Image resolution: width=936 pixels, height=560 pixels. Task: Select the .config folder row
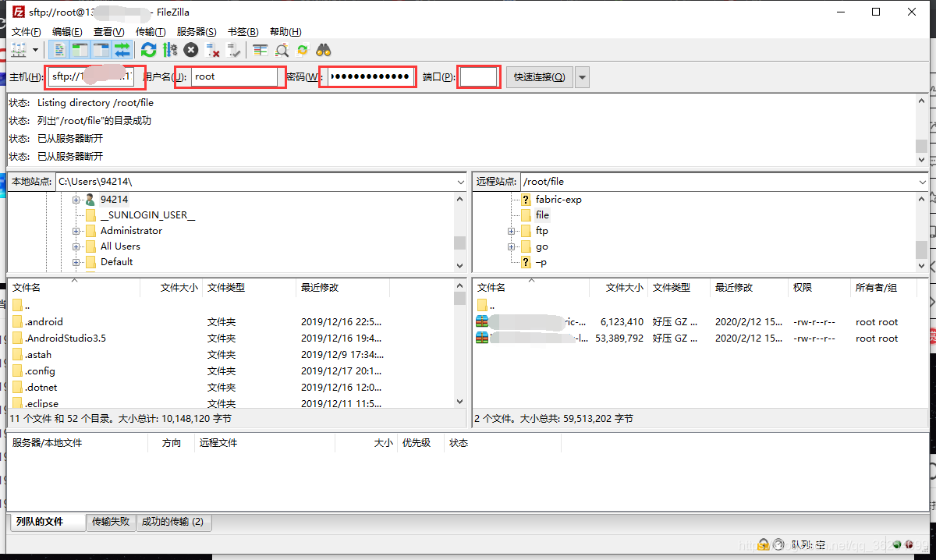[230, 371]
